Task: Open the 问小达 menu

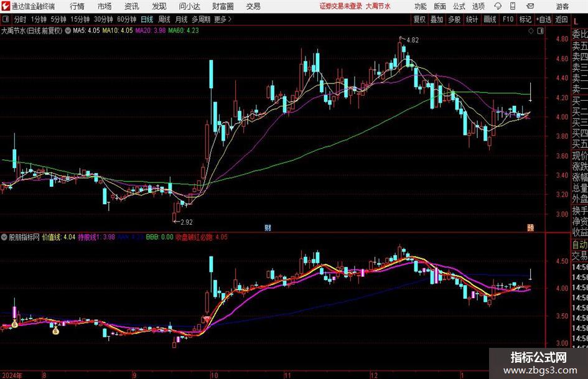Action: click(189, 6)
